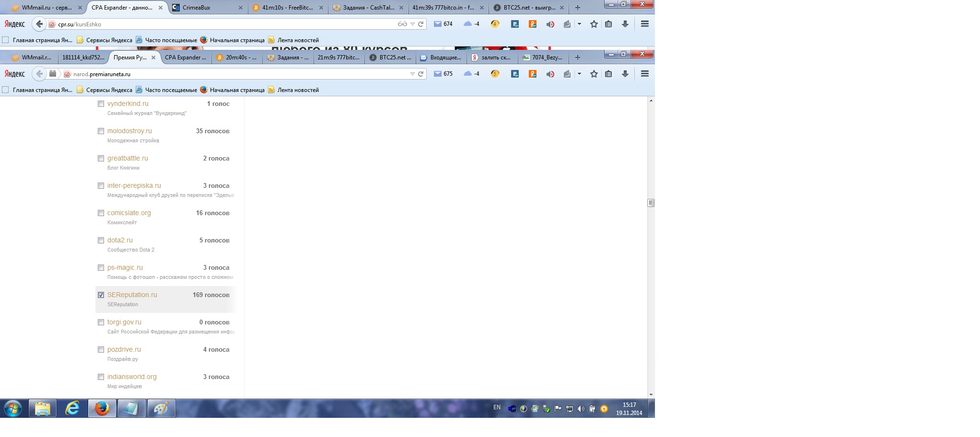Open Internet Explorer from taskbar
The width and height of the screenshot is (980, 437).
point(72,409)
